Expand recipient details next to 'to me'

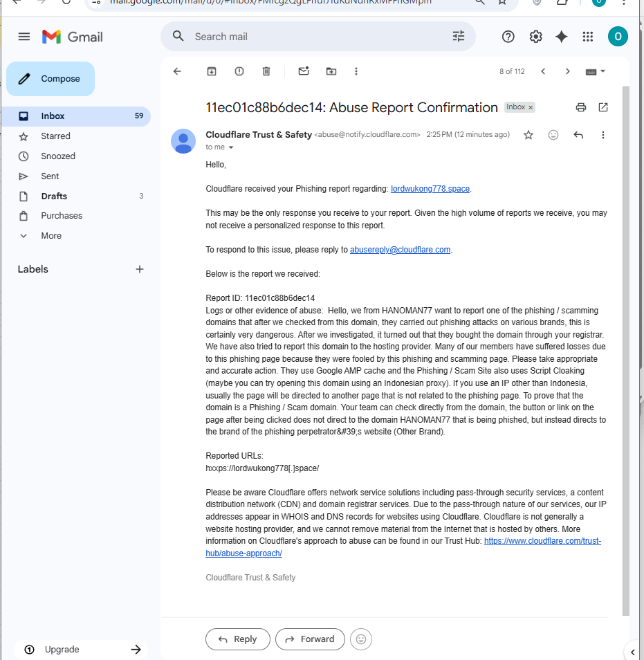pyautogui.click(x=230, y=147)
